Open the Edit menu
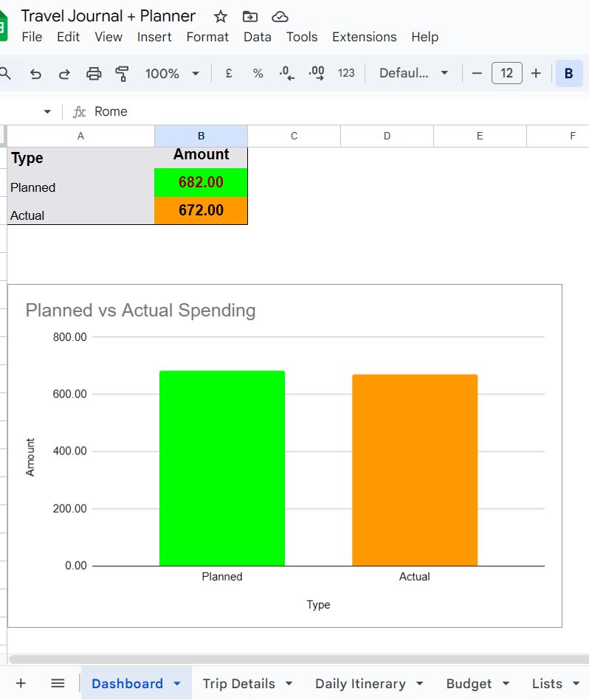This screenshot has width=589, height=700. click(x=68, y=37)
